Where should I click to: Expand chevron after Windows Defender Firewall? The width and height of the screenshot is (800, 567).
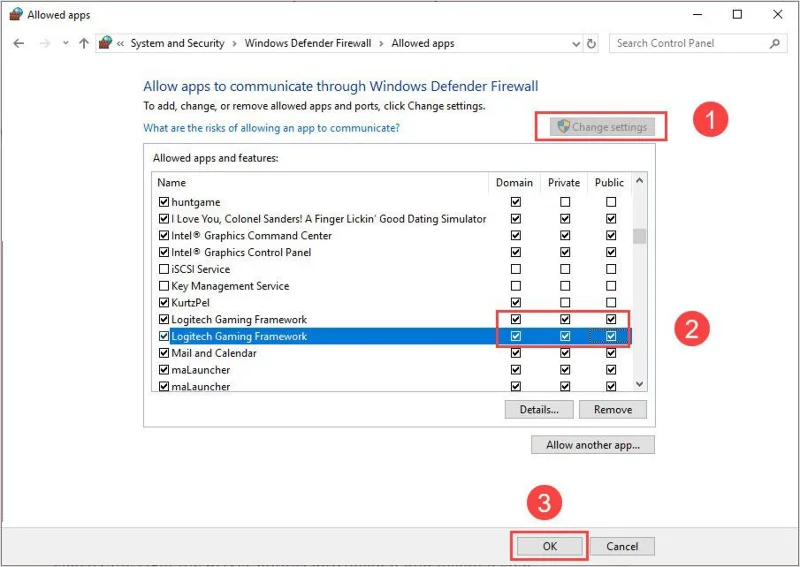point(381,44)
